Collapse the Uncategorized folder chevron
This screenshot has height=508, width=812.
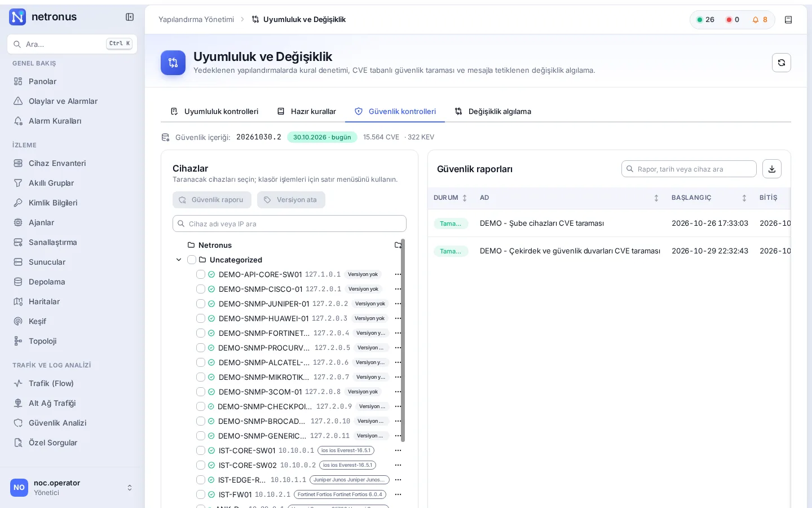(x=179, y=260)
